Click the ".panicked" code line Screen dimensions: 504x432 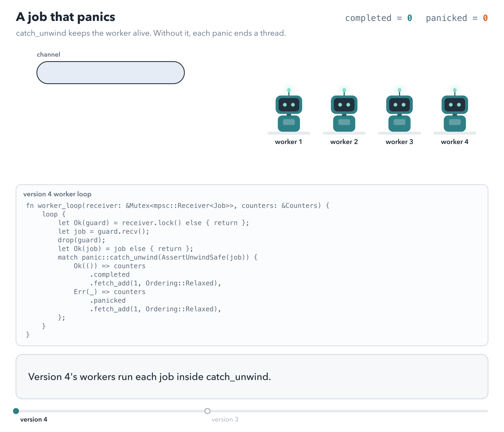coord(108,301)
